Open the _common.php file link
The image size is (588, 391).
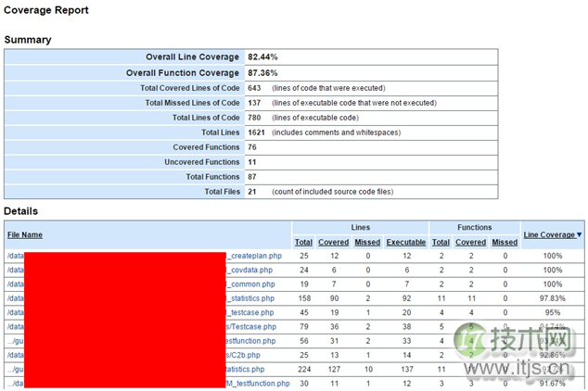click(250, 284)
